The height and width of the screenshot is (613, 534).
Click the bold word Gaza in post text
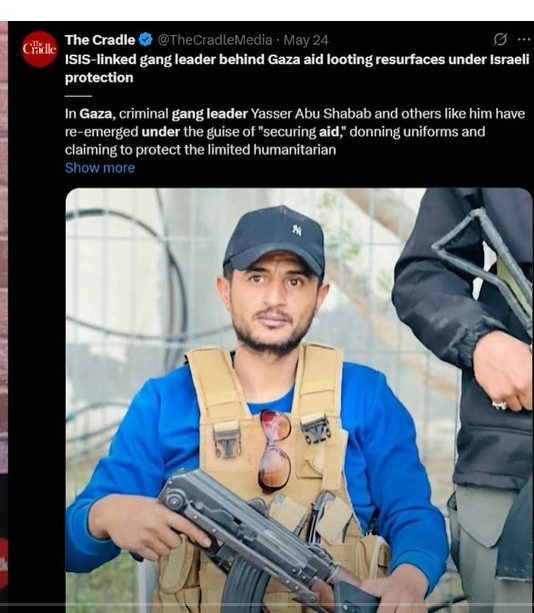pyautogui.click(x=97, y=114)
